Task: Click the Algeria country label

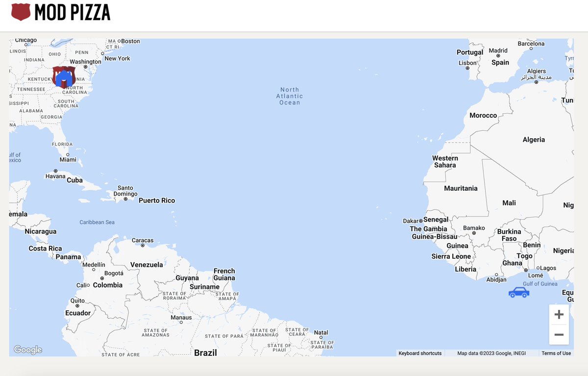Action: click(534, 140)
